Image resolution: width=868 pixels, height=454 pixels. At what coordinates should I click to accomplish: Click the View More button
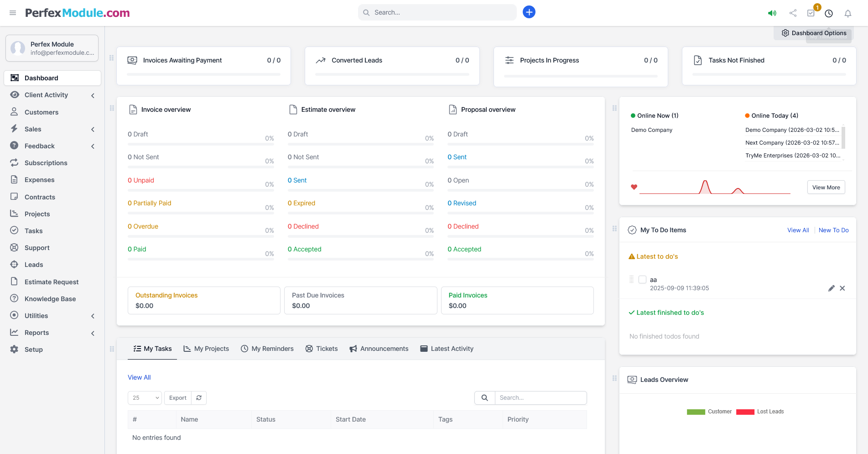tap(826, 188)
